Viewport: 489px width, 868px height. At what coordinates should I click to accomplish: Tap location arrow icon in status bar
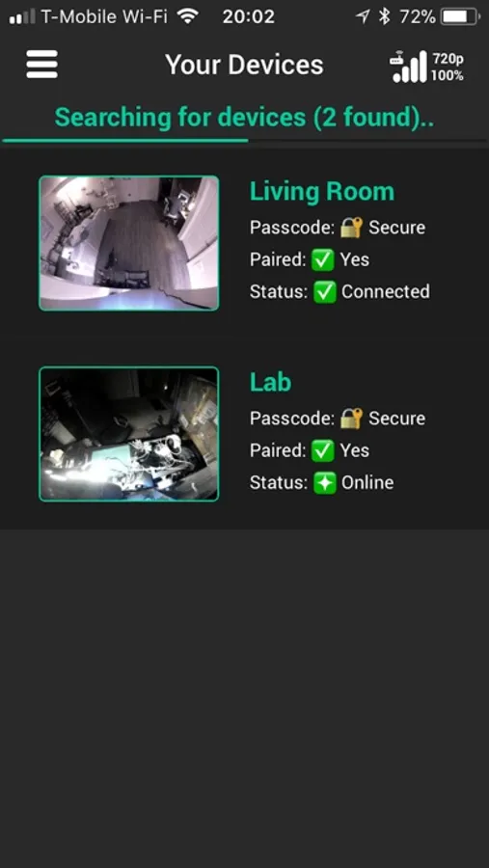tap(363, 16)
